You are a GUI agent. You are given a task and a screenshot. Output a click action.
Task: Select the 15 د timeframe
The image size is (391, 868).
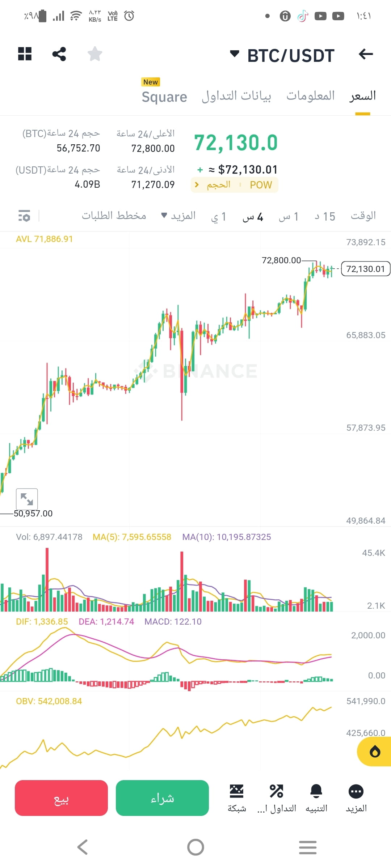click(325, 217)
